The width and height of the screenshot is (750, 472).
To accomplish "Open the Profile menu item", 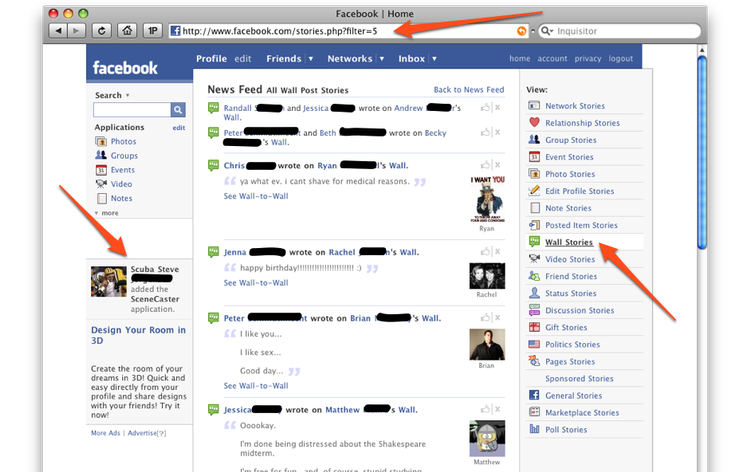I will [x=211, y=59].
